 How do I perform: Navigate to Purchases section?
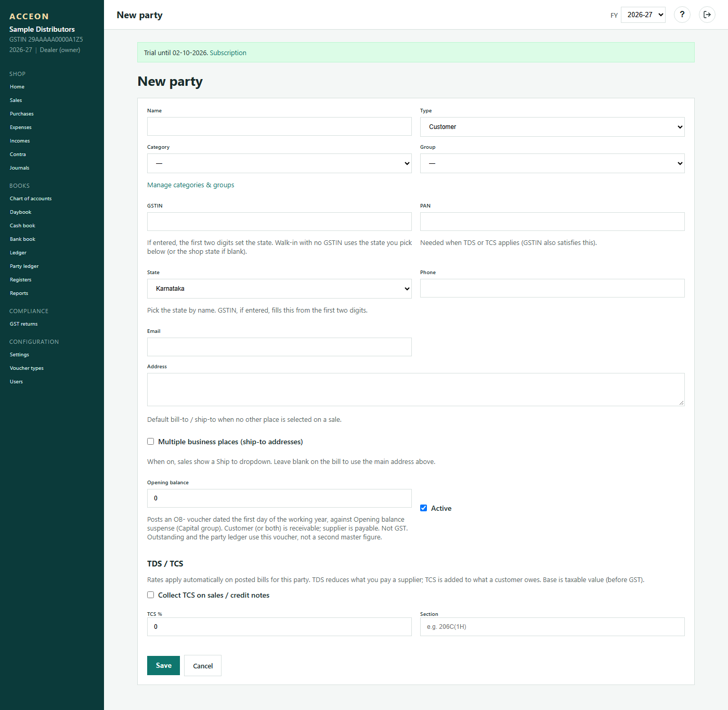tap(22, 114)
